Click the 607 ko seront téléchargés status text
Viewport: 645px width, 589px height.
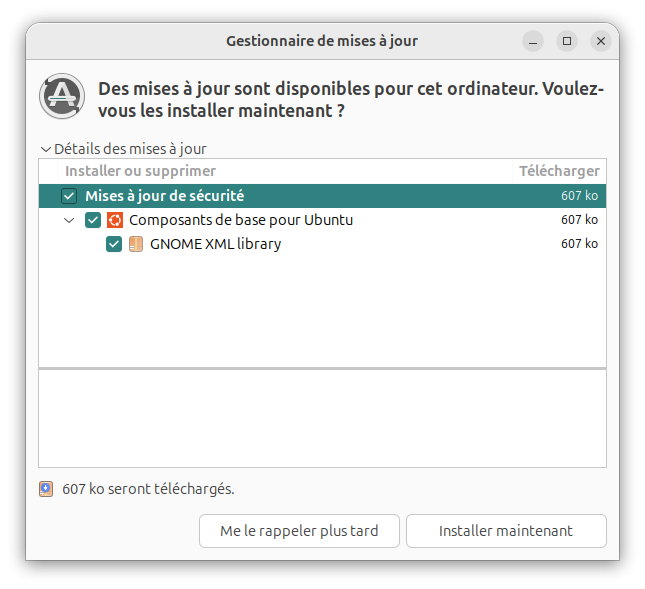click(148, 489)
